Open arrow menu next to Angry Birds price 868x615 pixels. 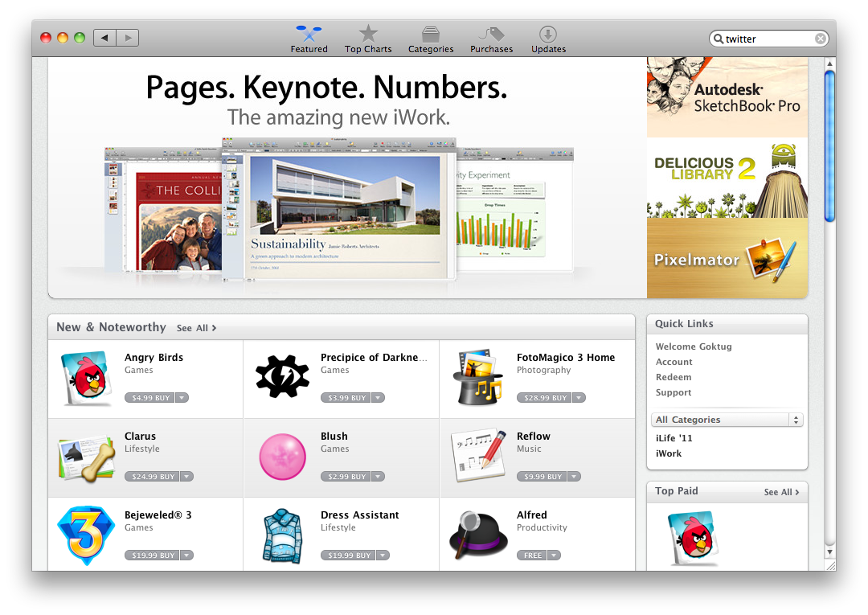(x=182, y=398)
